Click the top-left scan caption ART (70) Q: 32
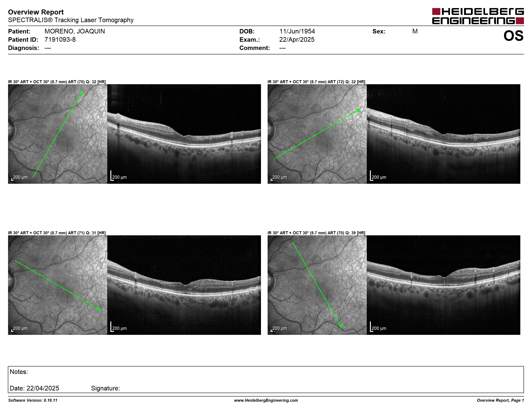This screenshot has height=411, width=532. pyautogui.click(x=57, y=82)
